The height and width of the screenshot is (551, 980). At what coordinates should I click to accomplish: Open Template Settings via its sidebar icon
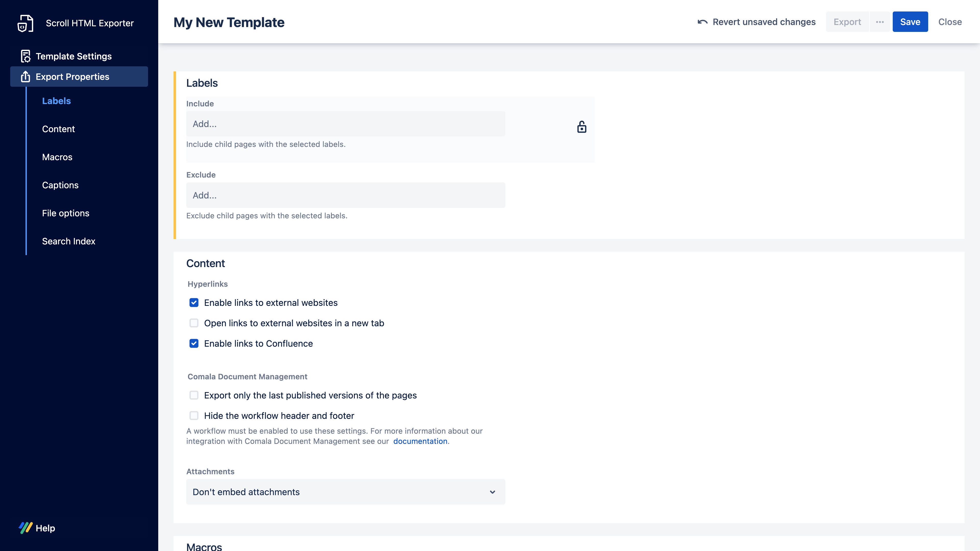click(25, 56)
